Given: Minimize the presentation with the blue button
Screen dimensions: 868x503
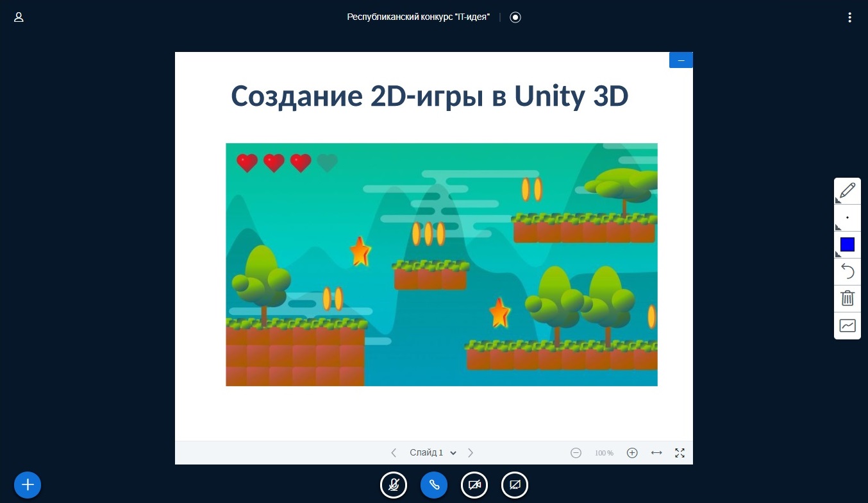Looking at the screenshot, I should pyautogui.click(x=681, y=60).
